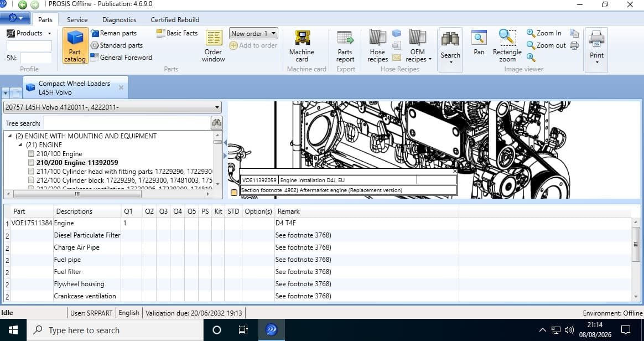Open the large Print dropdown button

(596, 49)
